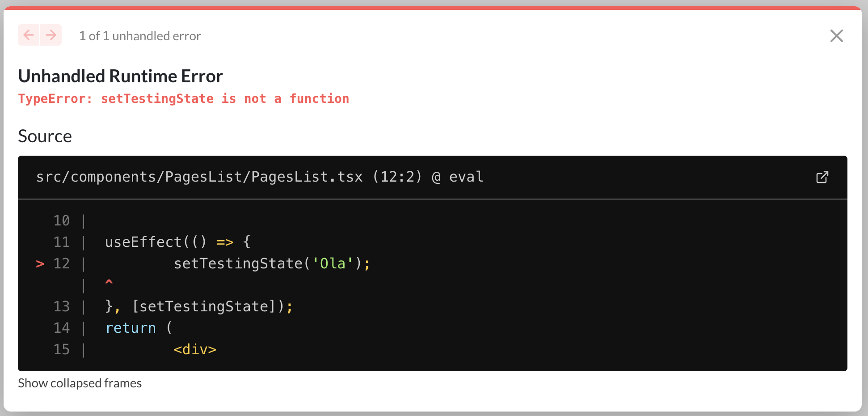868x416 pixels.
Task: Go to the previous error with left arrow
Action: (x=29, y=35)
